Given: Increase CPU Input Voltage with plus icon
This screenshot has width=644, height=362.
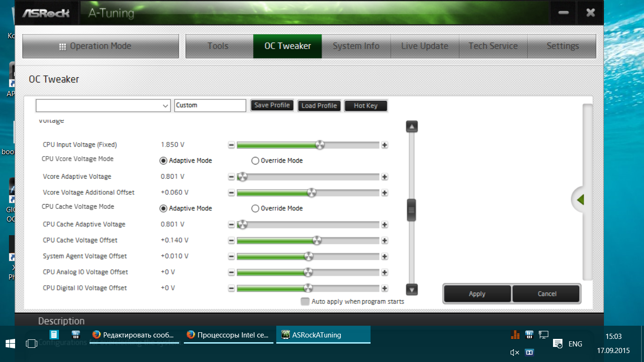Looking at the screenshot, I should click(x=385, y=145).
